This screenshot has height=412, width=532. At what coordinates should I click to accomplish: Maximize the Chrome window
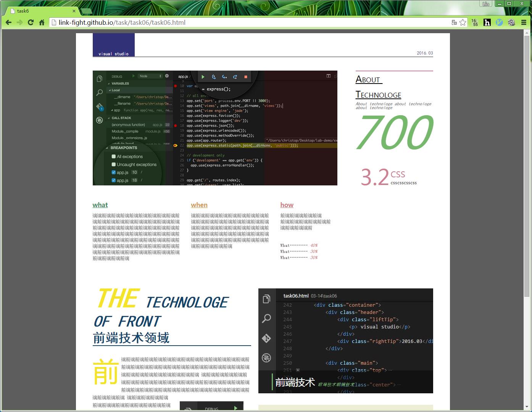coord(509,3)
